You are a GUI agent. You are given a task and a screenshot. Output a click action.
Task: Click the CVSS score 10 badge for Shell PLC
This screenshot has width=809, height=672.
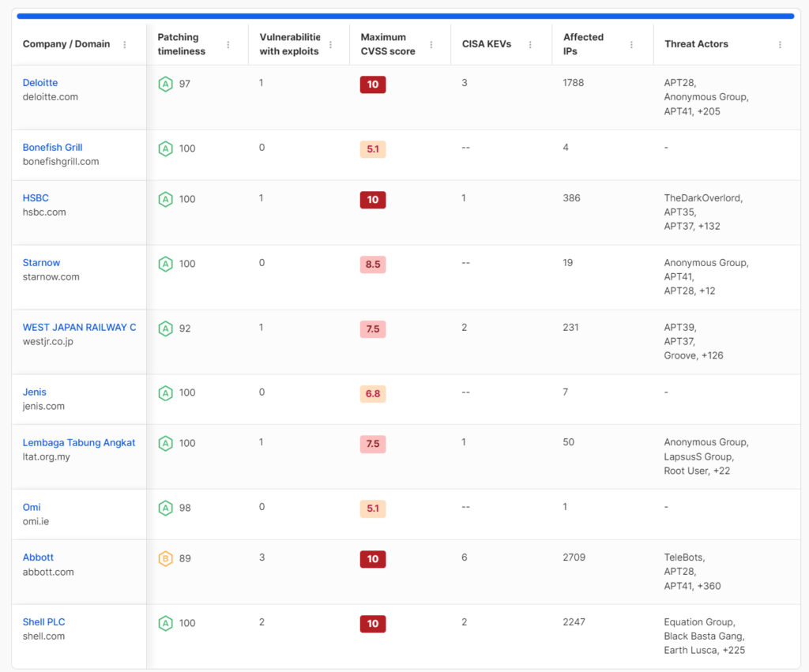tap(373, 624)
